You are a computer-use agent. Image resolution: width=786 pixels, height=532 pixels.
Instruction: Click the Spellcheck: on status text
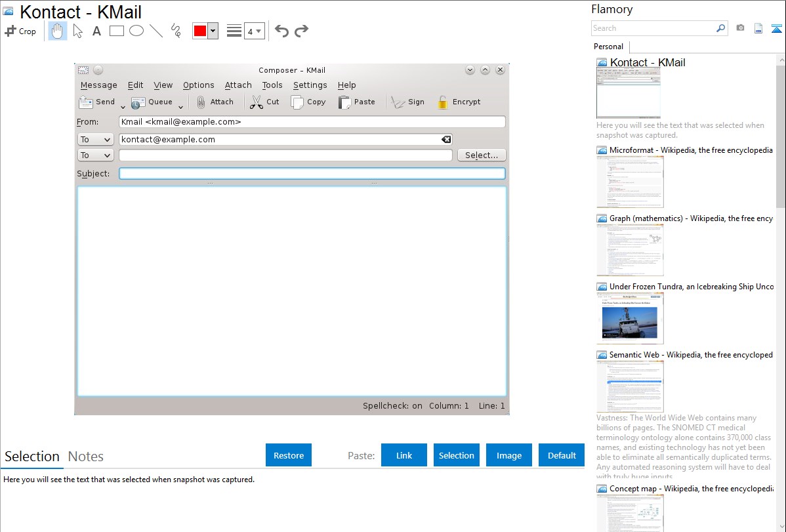tap(392, 405)
